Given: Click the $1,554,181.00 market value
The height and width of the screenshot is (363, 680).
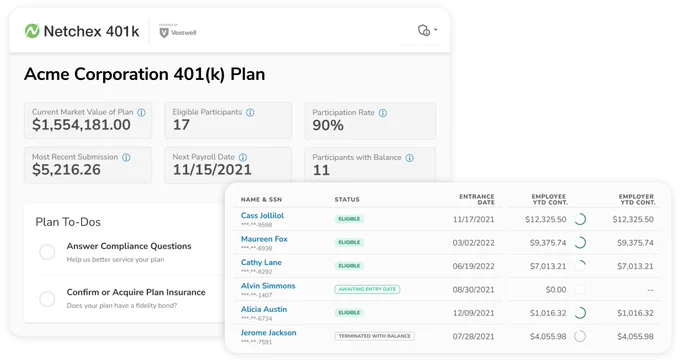Looking at the screenshot, I should tap(81, 125).
